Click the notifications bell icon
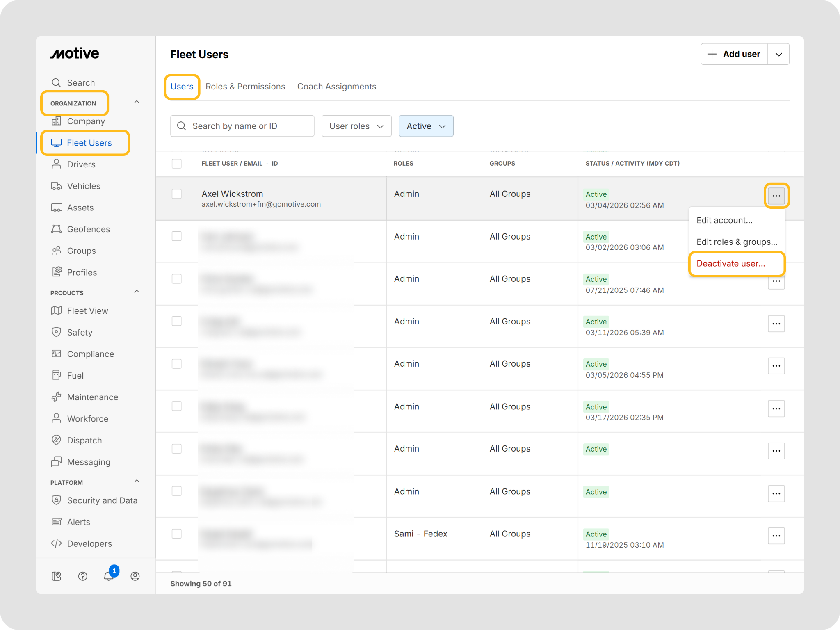The height and width of the screenshot is (630, 840). pyautogui.click(x=108, y=576)
